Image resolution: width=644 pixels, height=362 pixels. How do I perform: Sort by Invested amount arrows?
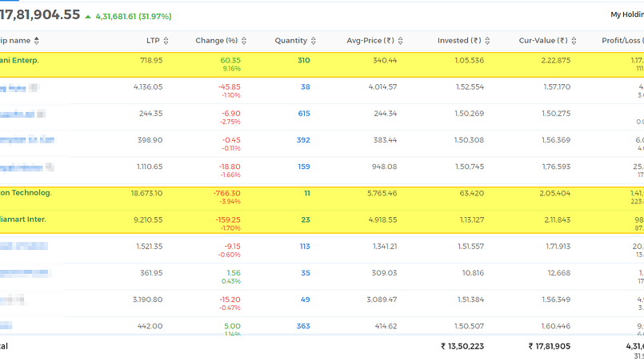click(487, 41)
